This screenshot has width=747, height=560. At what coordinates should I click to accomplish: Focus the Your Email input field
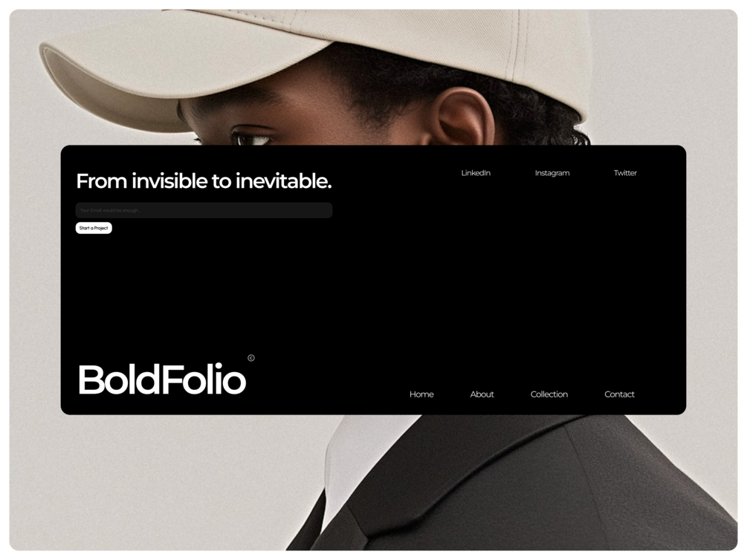coord(204,210)
